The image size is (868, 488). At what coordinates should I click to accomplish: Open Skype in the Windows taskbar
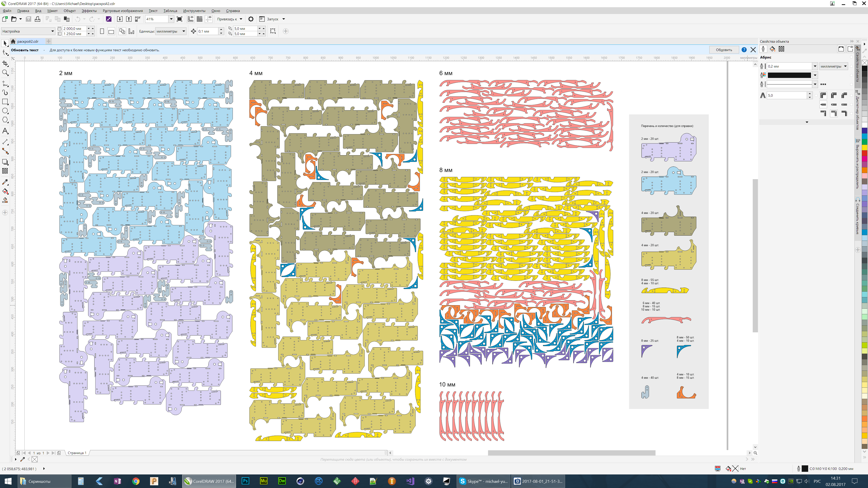pyautogui.click(x=484, y=481)
